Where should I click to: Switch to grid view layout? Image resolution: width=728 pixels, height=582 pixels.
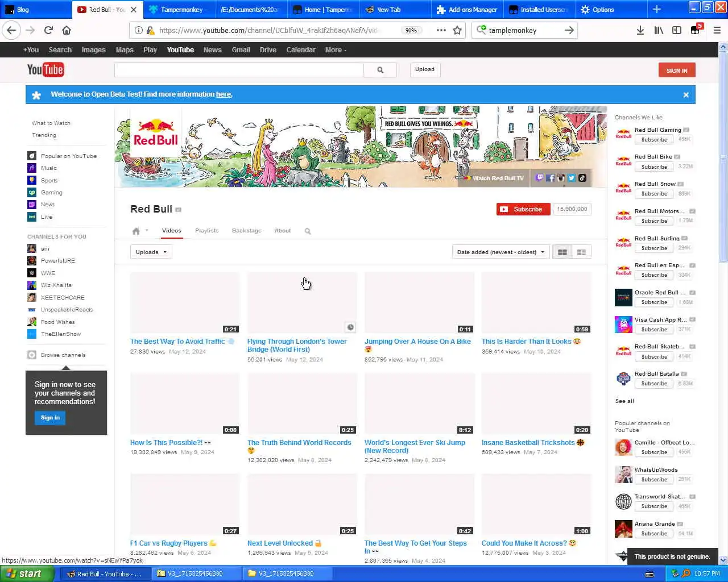pos(562,252)
